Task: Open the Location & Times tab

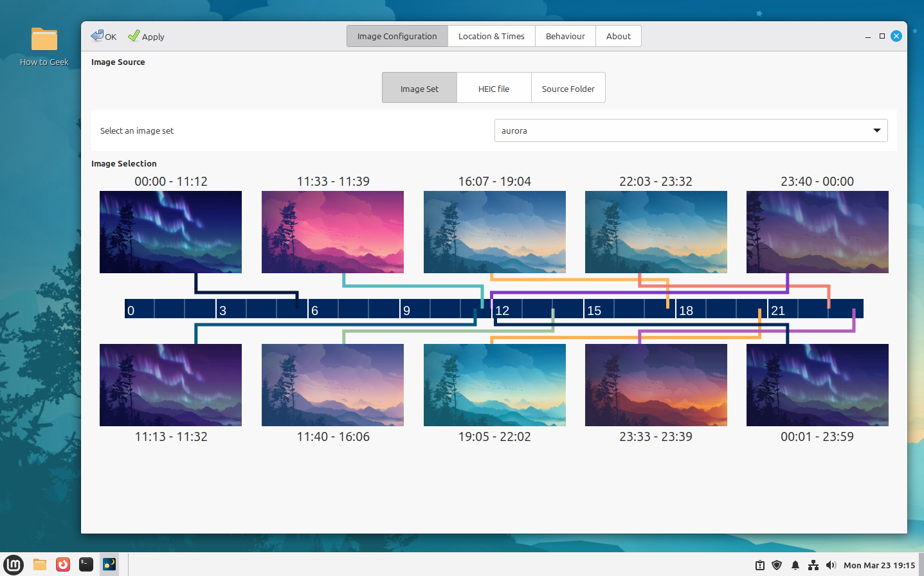Action: [x=491, y=36]
